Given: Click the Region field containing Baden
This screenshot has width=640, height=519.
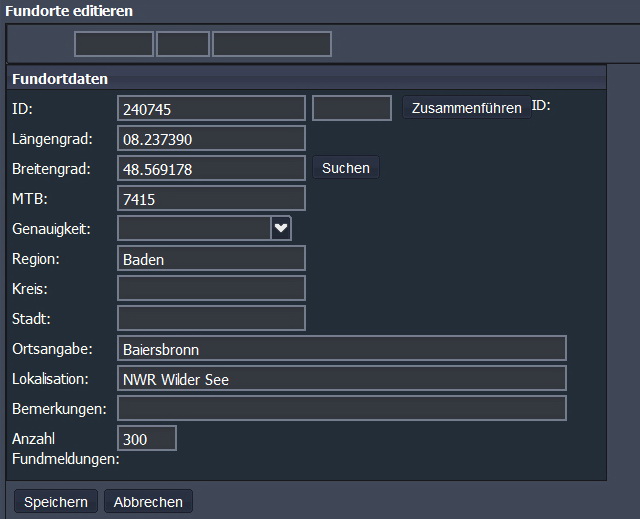Looking at the screenshot, I should point(211,258).
